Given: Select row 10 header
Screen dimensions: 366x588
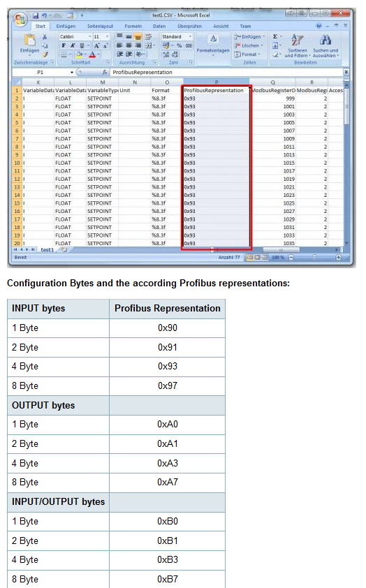Looking at the screenshot, I should coord(17,163).
